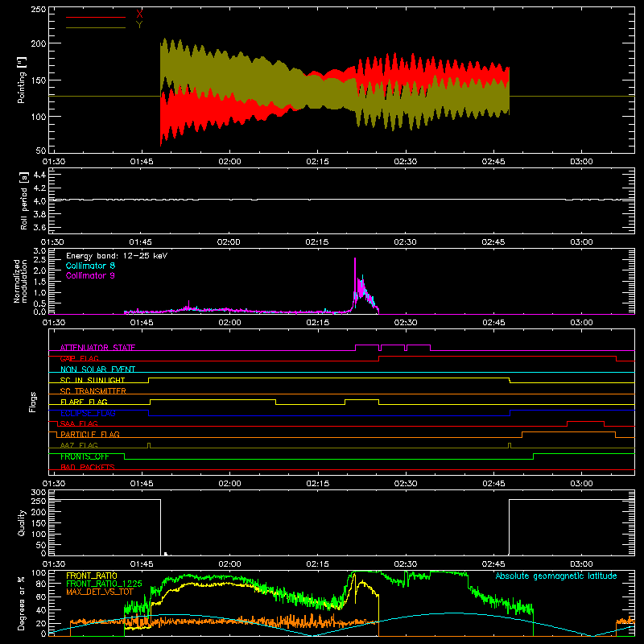644x644 pixels.
Task: Select the SC_IN_SUNLIGHT flag label
Action: tap(93, 380)
